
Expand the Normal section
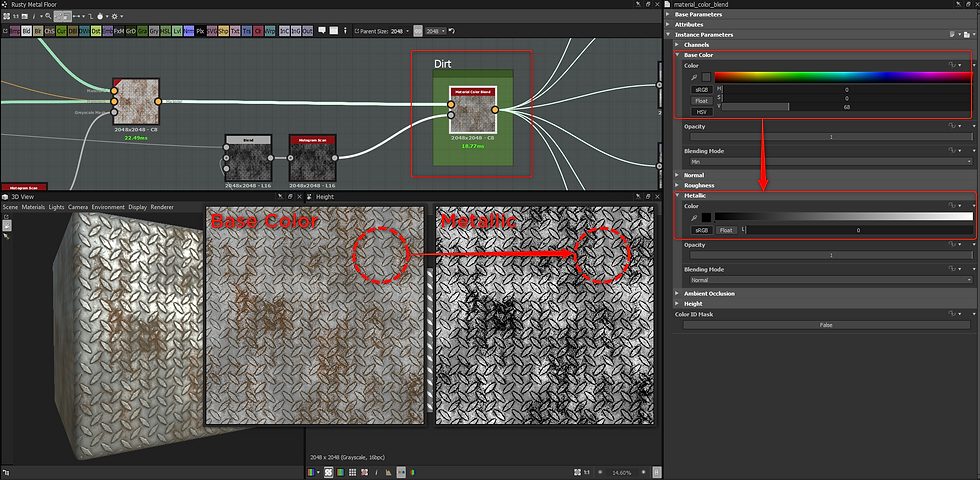[678, 175]
